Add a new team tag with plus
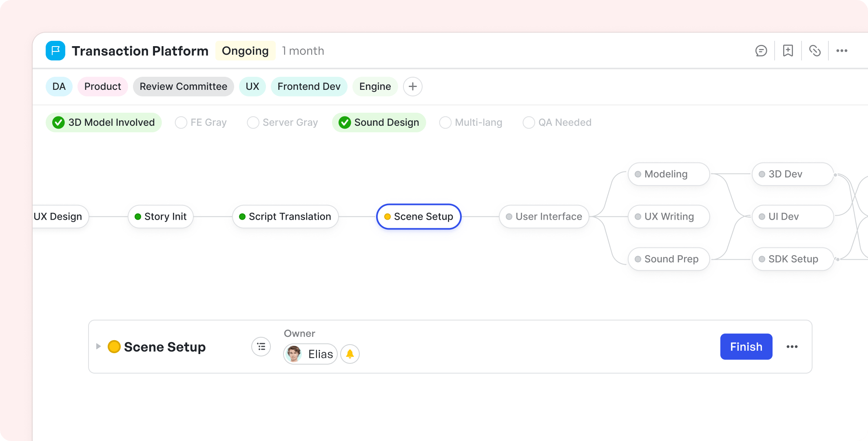868x441 pixels. pos(413,87)
